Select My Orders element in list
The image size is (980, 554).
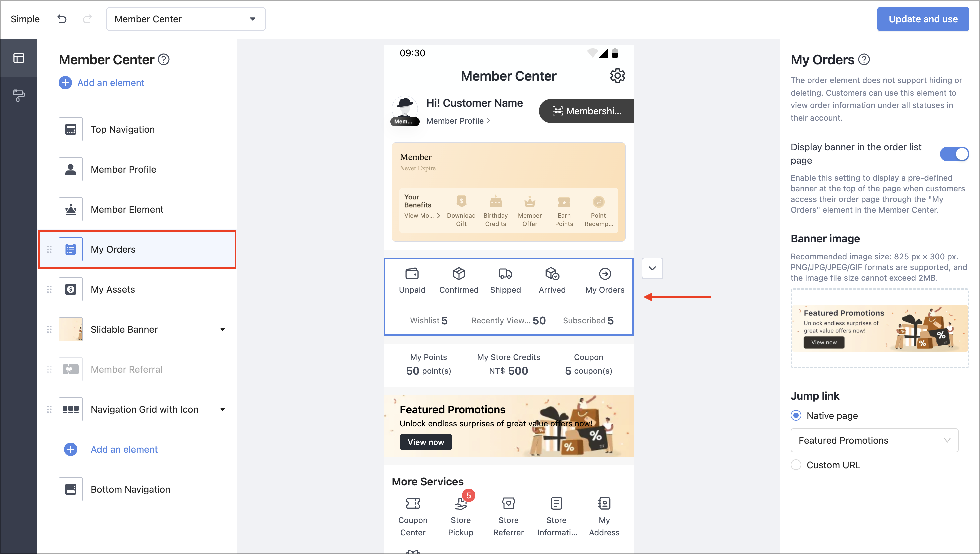138,249
